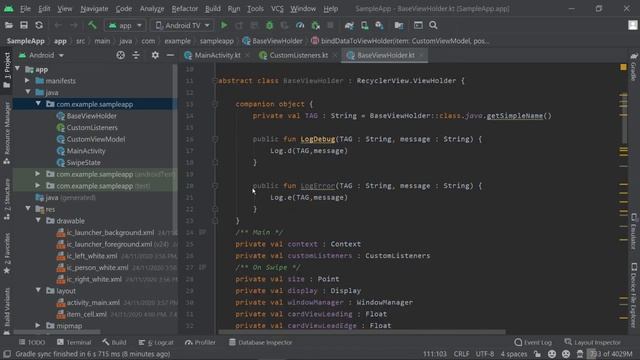Open the Build menu
The width and height of the screenshot is (640, 360).
coord(213,9)
